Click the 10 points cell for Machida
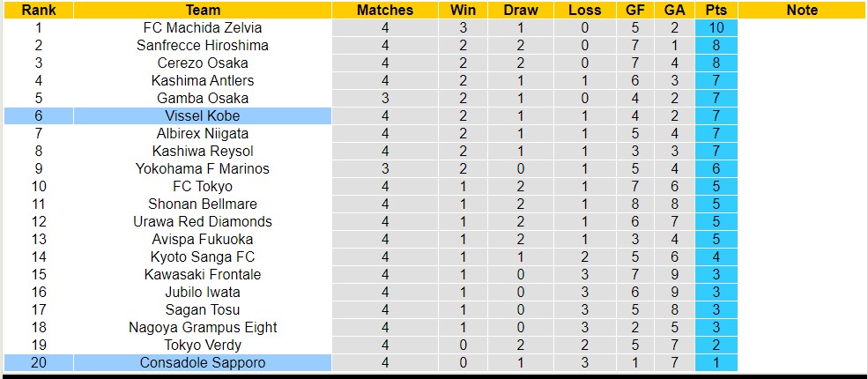 (716, 27)
